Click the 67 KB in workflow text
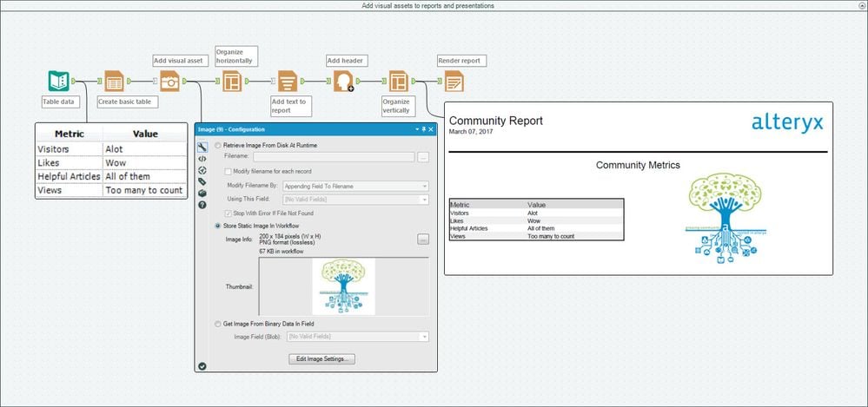This screenshot has height=407, width=868. [x=282, y=252]
